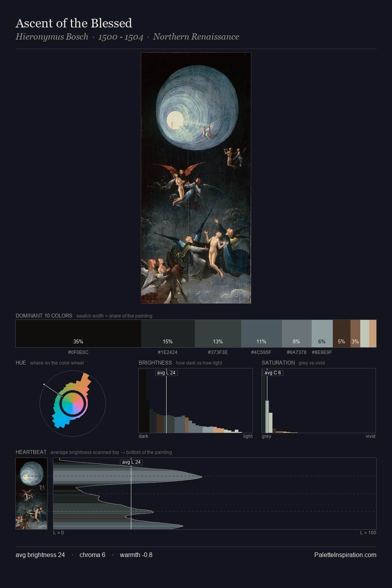The height and width of the screenshot is (588, 392).
Task: Click hex code #4C595F
Action: 261,352
